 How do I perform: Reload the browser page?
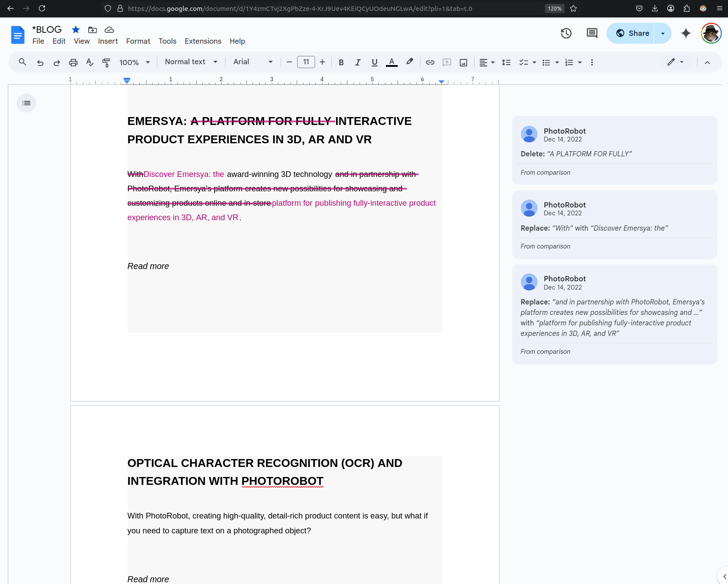42,8
